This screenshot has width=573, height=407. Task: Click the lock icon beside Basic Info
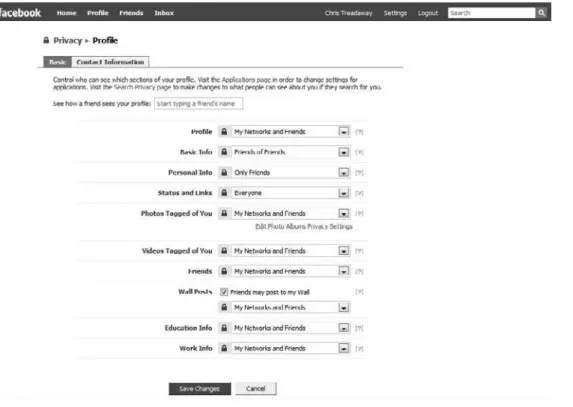click(x=224, y=152)
